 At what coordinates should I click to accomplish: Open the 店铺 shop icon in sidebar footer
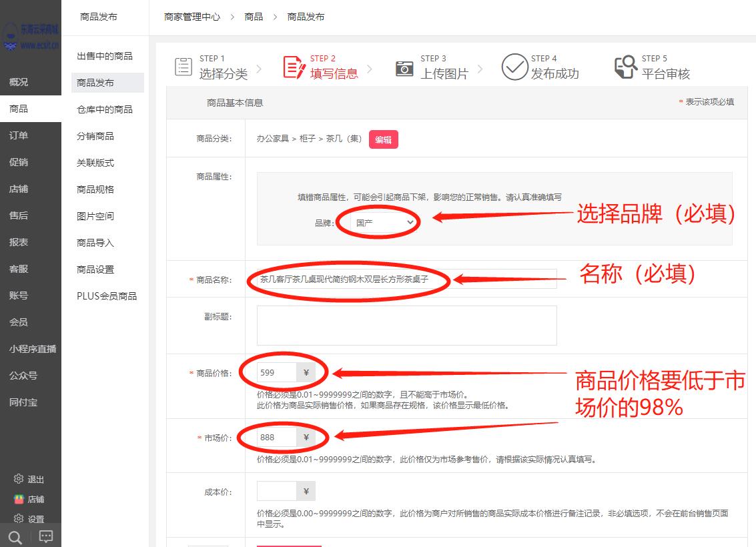pos(19,499)
